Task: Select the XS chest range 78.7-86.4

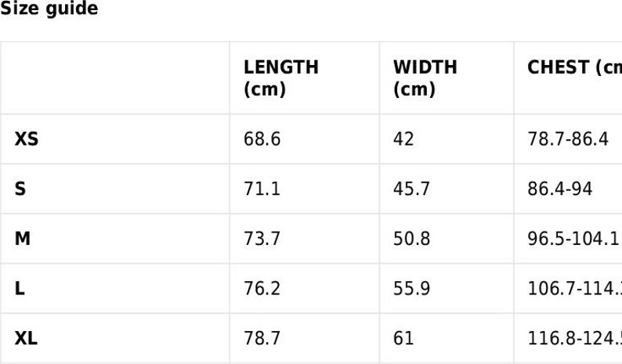Action: [x=568, y=139]
